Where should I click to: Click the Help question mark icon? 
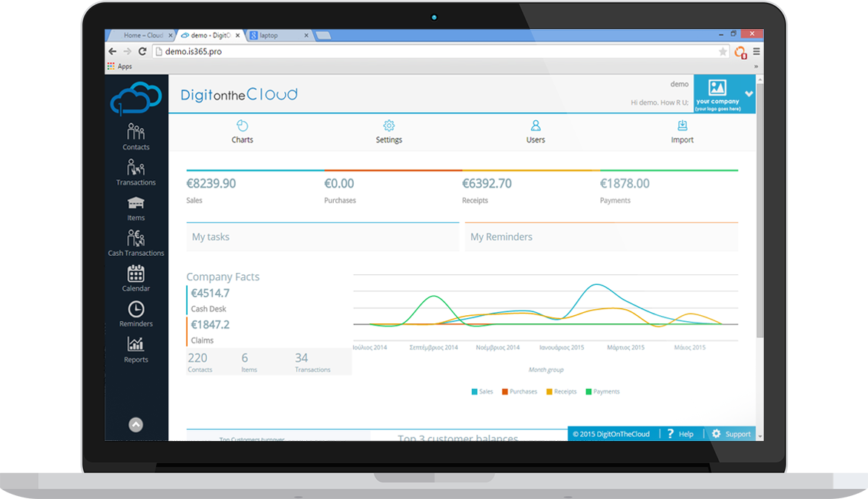(x=671, y=434)
